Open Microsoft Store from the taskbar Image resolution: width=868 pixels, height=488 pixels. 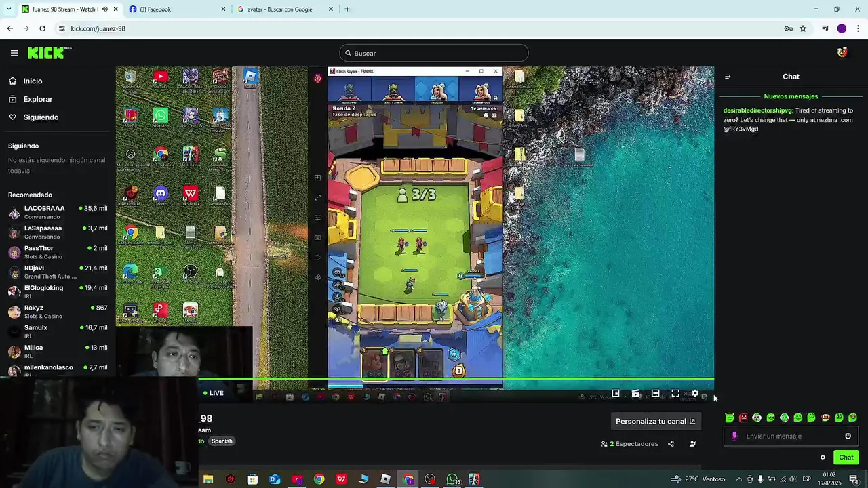pos(252,480)
